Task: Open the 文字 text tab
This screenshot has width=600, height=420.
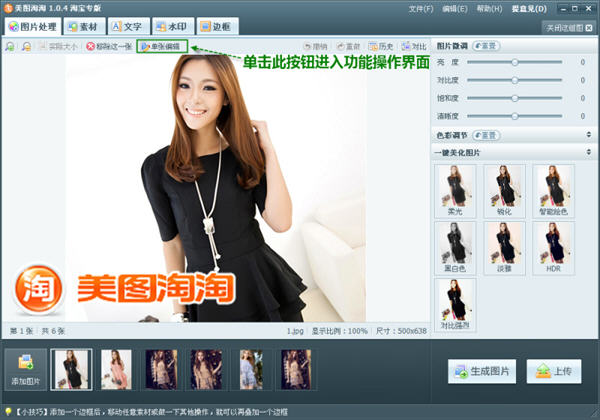Action: pyautogui.click(x=128, y=26)
